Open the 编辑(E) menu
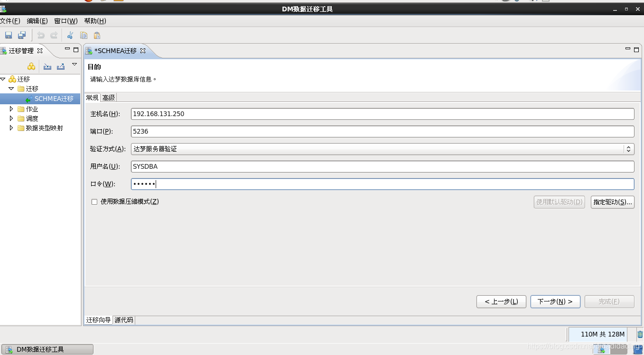The height and width of the screenshot is (355, 644). pyautogui.click(x=37, y=21)
